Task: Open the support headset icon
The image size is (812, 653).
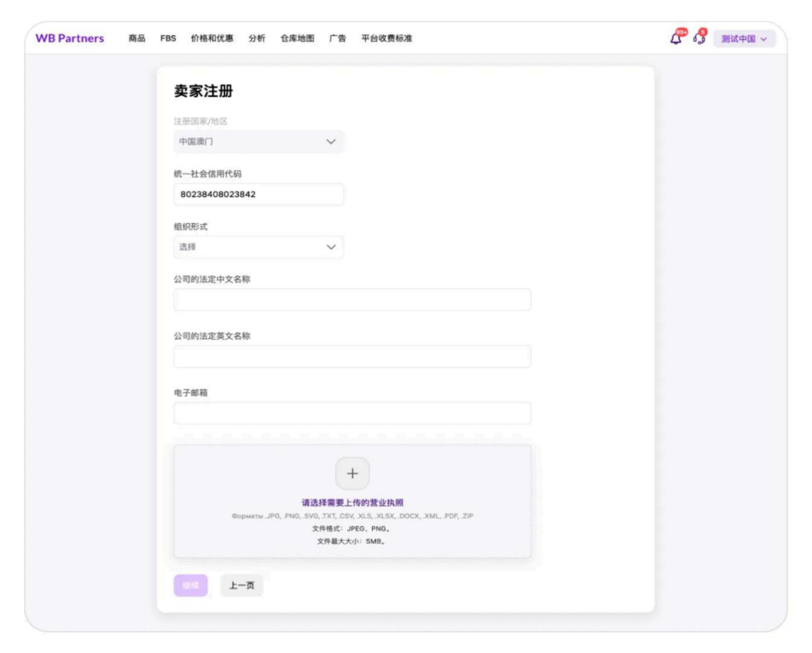Action: (x=699, y=39)
